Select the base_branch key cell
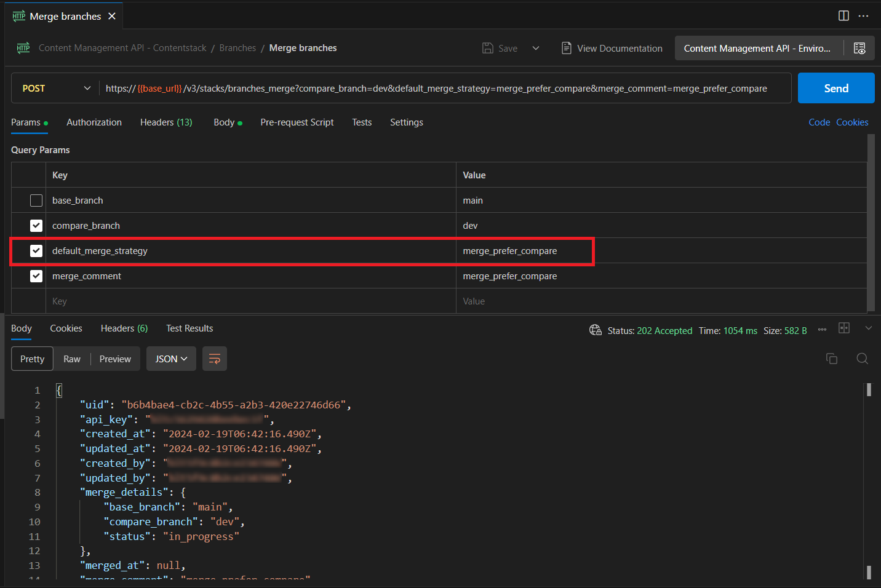This screenshot has height=588, width=881. [x=251, y=201]
